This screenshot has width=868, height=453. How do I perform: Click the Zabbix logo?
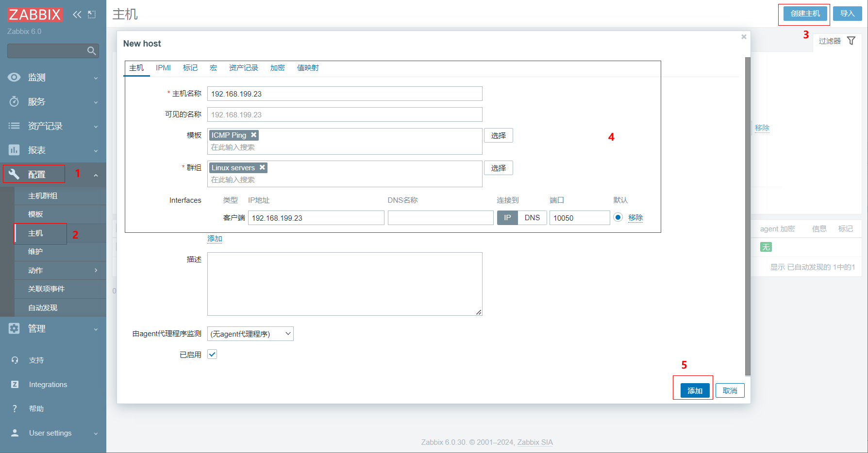(x=35, y=15)
